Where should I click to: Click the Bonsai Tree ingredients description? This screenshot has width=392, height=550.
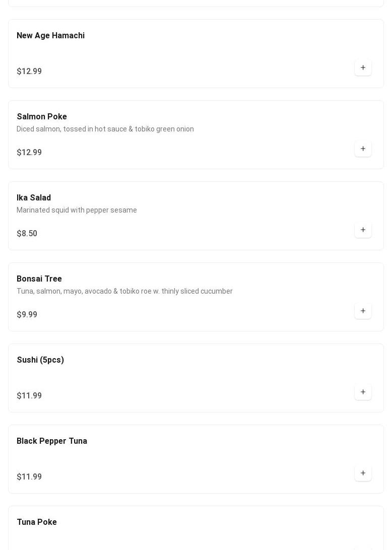124,291
